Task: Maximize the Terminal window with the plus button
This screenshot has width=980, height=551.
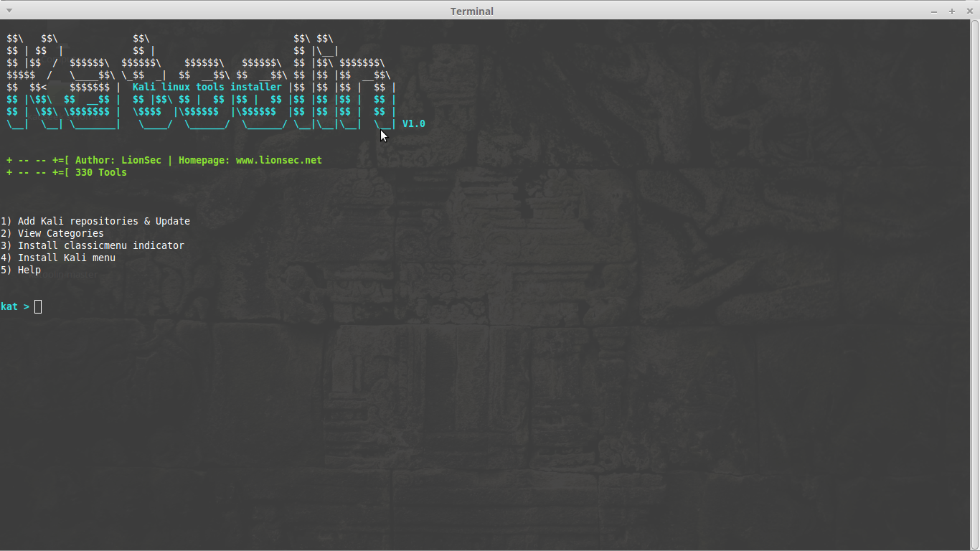Action: click(x=951, y=11)
